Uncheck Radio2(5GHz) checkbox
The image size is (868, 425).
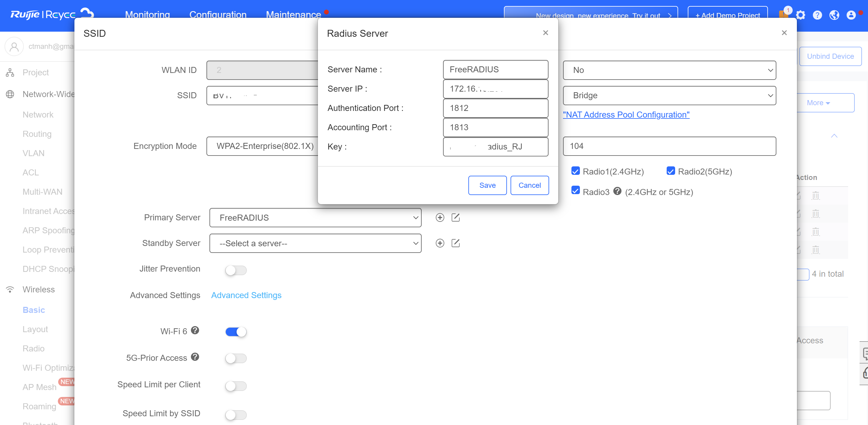(x=671, y=171)
